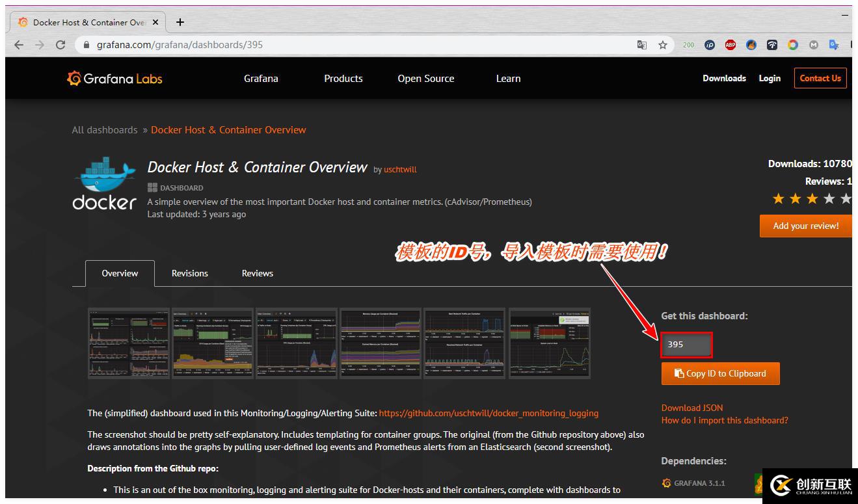Open author uschtwill's profile link
The width and height of the screenshot is (858, 504).
pos(400,170)
